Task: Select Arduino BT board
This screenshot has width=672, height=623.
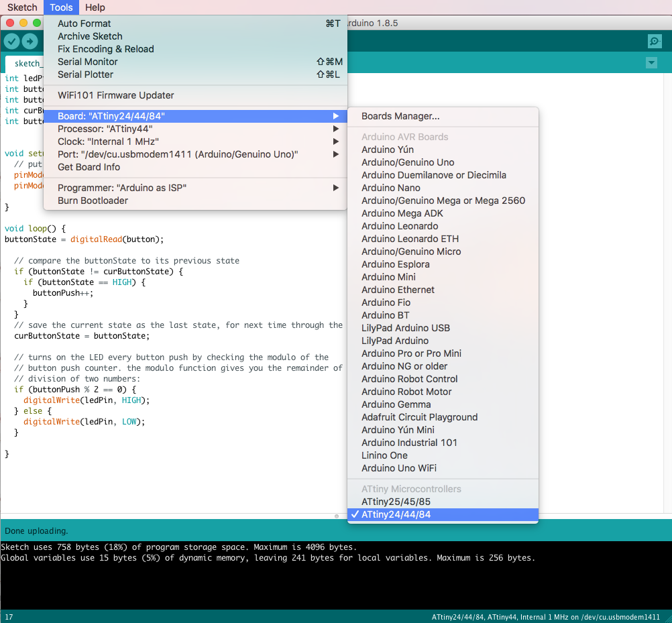Action: 443,315
